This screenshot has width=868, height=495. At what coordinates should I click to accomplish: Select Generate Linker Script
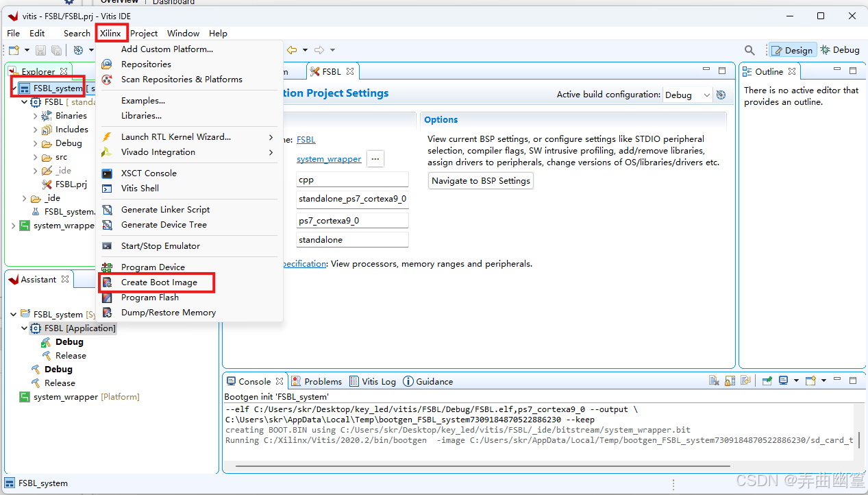[x=165, y=209]
